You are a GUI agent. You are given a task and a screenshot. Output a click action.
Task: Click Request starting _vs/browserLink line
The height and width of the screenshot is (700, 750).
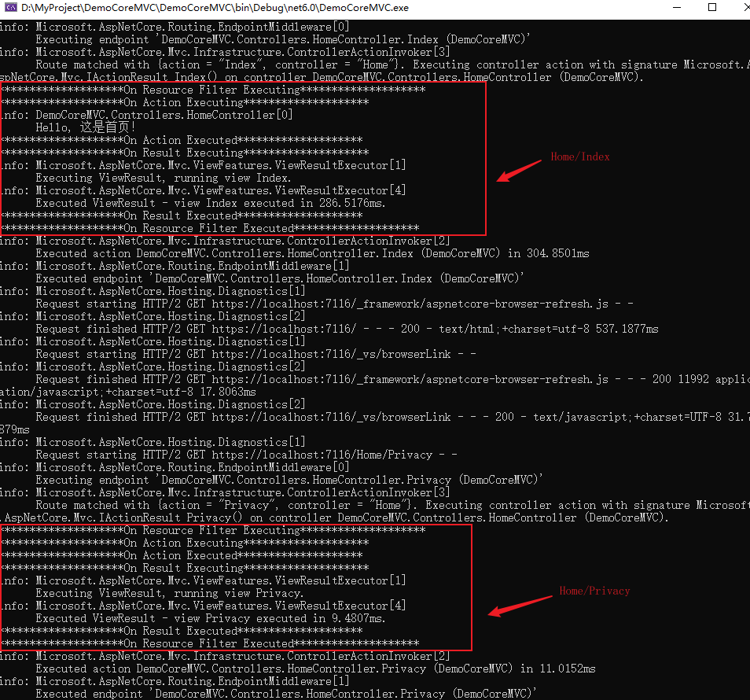tap(256, 354)
